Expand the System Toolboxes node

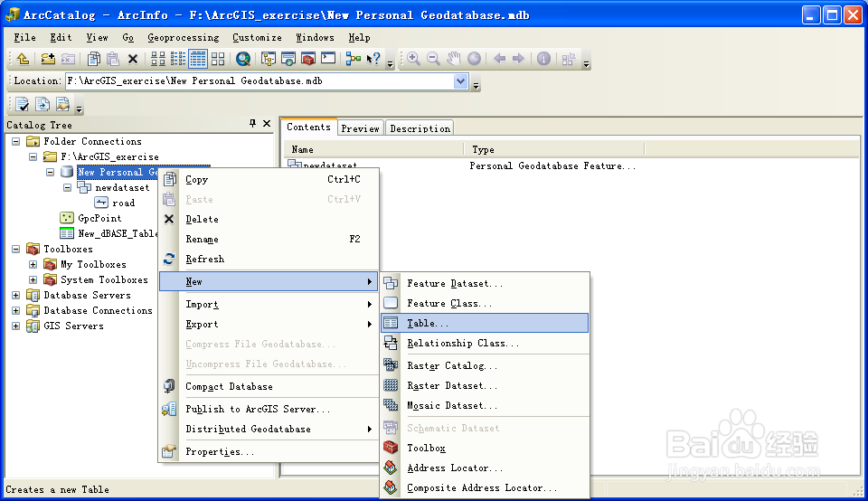(x=33, y=280)
